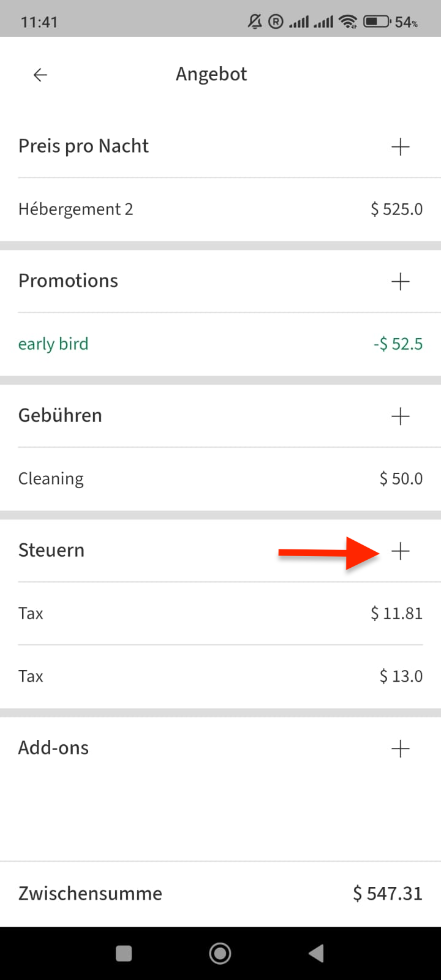
Task: Add a new Gebühren fee entry
Action: 401,416
